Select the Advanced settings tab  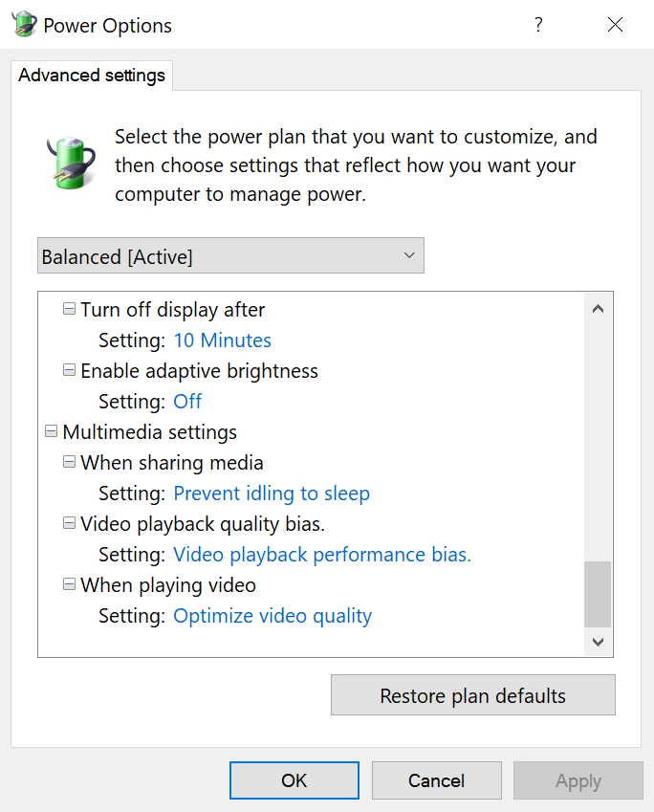(x=92, y=76)
